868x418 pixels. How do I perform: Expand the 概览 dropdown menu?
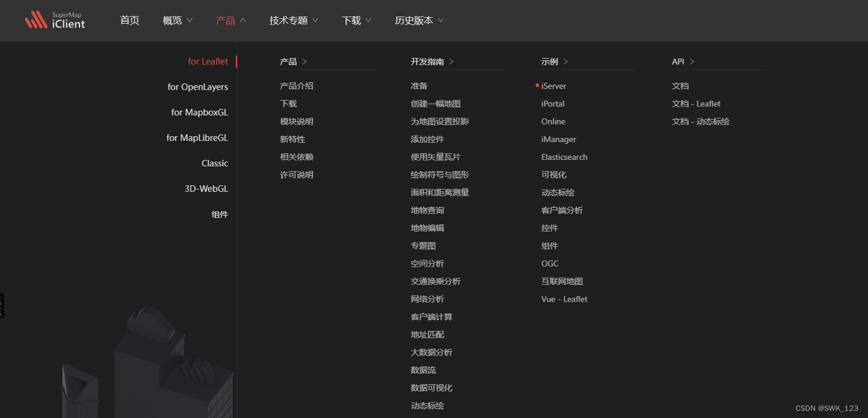click(178, 20)
